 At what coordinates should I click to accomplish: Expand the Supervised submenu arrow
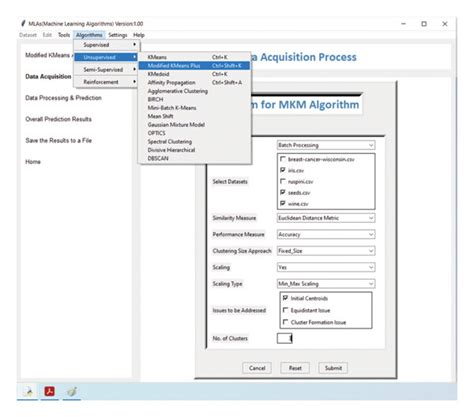(134, 44)
